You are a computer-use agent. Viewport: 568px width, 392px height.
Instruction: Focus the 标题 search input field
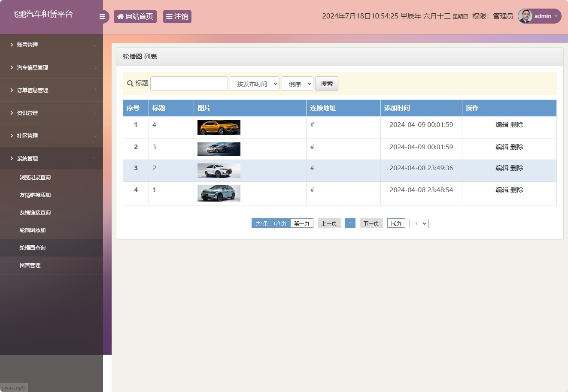(189, 84)
